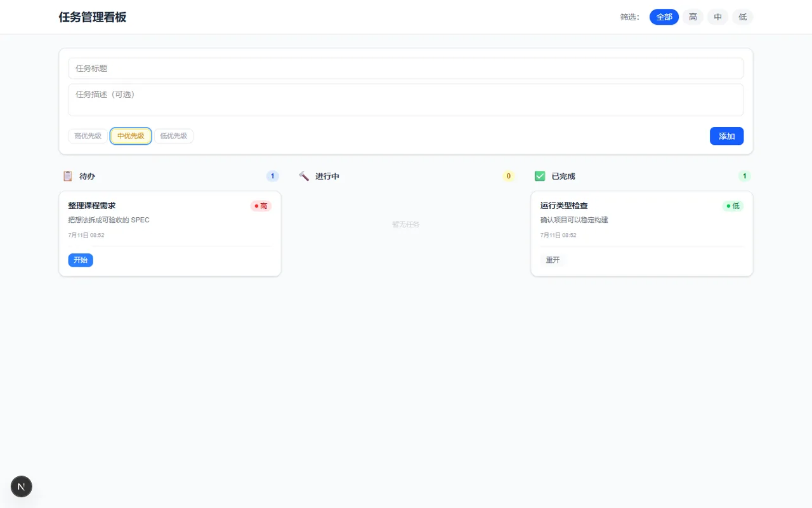Focus the 任务标题 input field
This screenshot has width=812, height=508.
point(406,69)
